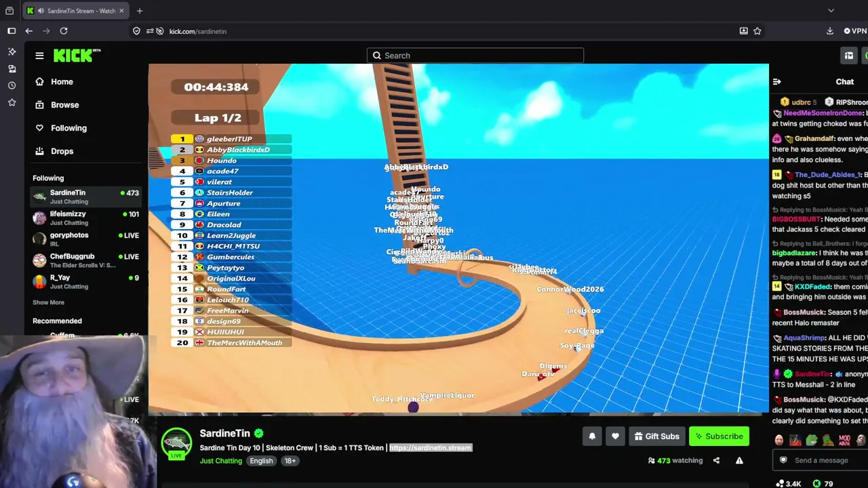The image size is (868, 488).
Task: Reload the Kick page
Action: 64,31
